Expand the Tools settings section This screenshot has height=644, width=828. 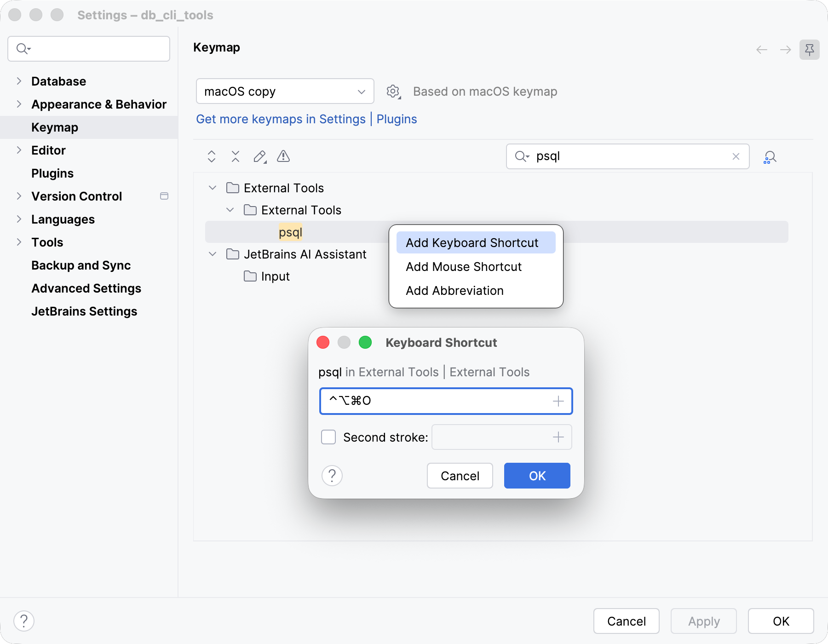(19, 242)
